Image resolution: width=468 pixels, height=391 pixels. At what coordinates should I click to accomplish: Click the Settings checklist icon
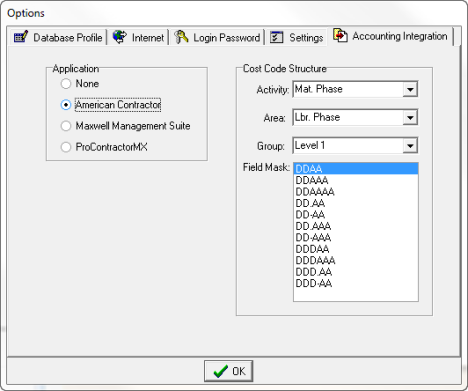point(276,37)
